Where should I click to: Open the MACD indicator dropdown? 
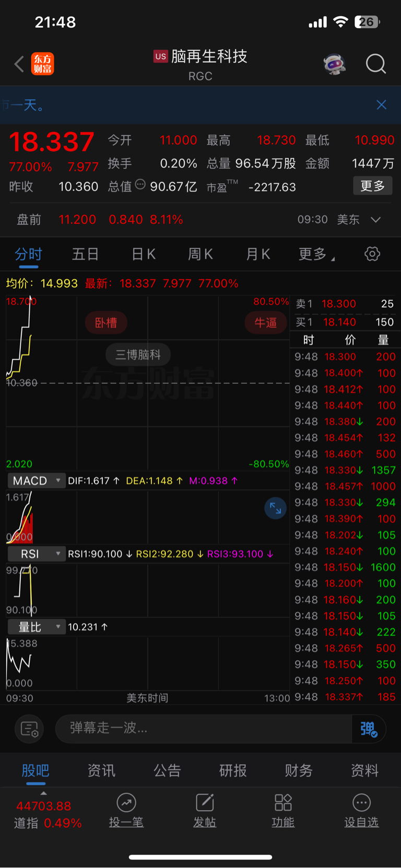[36, 481]
